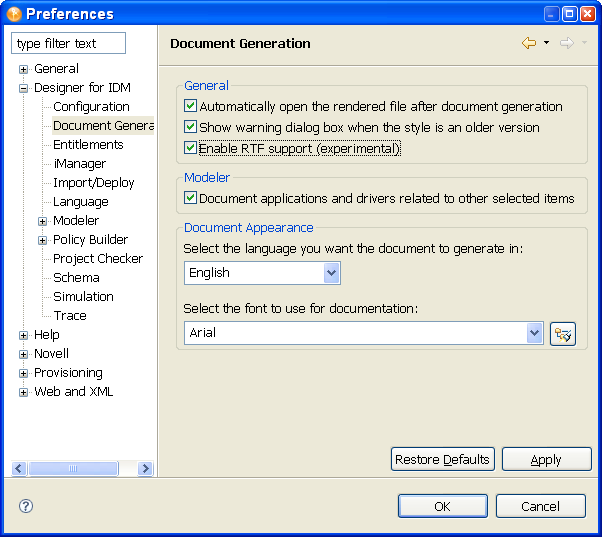The width and height of the screenshot is (602, 537).
Task: Click the OK button
Action: point(443,506)
